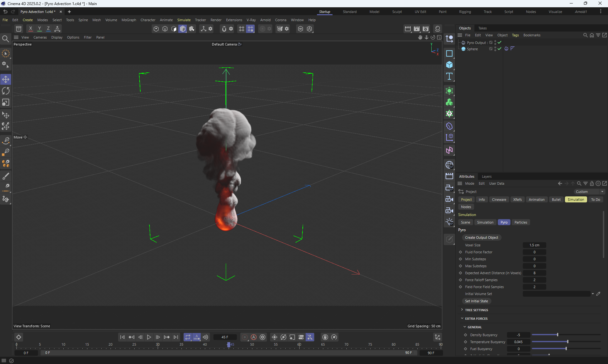Click the Undo arrow icon
This screenshot has width=608, height=364.
click(5, 11)
